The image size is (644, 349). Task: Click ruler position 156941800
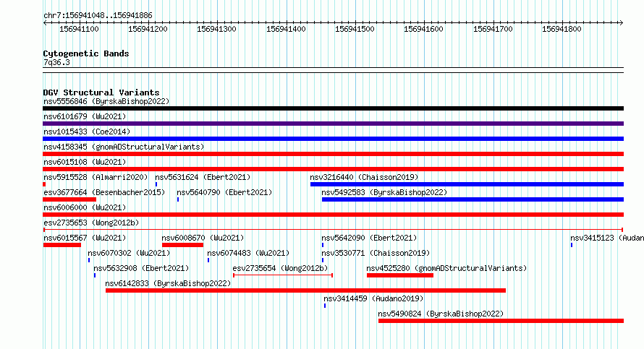click(x=562, y=29)
